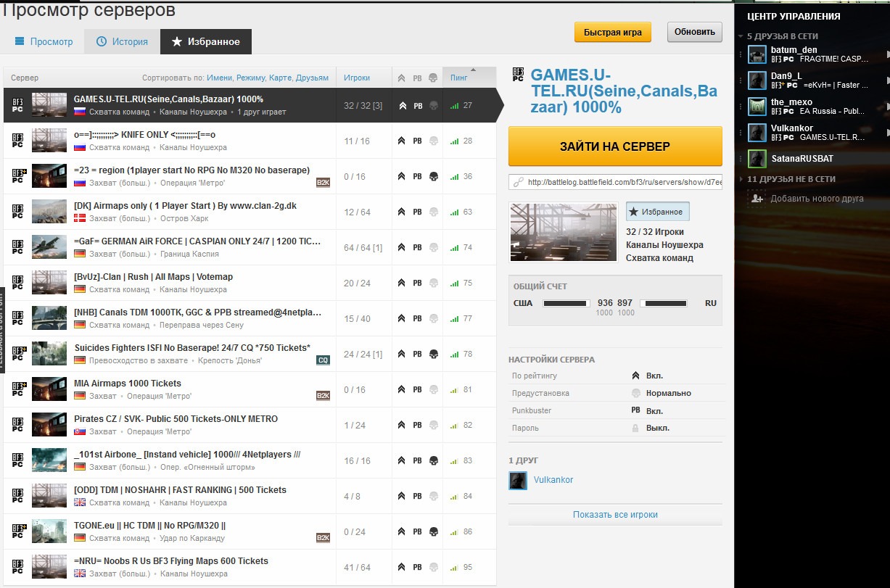Click the Обновить refresh button

[695, 32]
